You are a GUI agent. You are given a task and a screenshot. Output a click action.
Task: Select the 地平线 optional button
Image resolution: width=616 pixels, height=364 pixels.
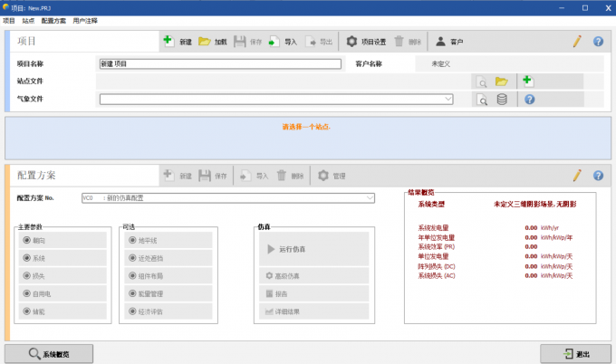[168, 240]
